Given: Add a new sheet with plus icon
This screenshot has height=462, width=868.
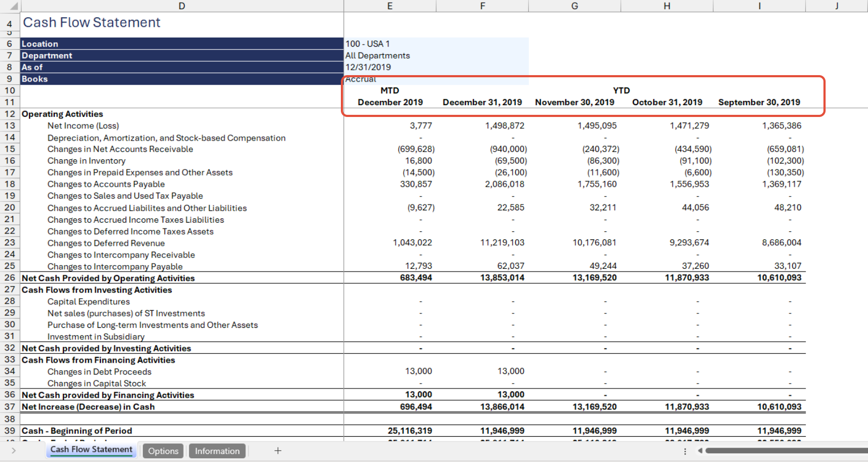Looking at the screenshot, I should 278,451.
